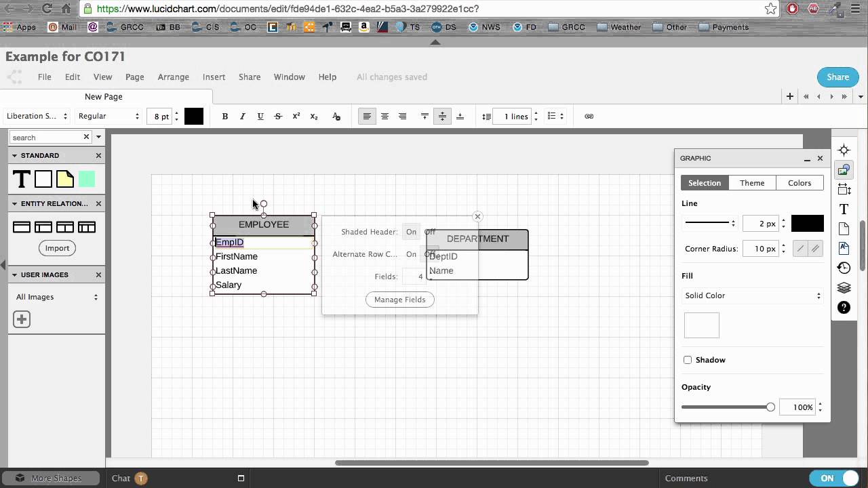868x488 pixels.
Task: Collapse the Standard shapes section
Action: [15, 155]
